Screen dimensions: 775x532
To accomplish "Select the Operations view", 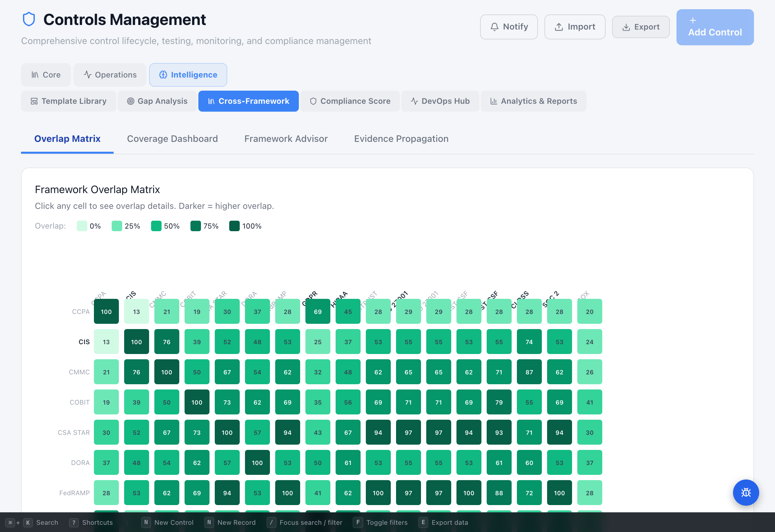I will point(110,75).
